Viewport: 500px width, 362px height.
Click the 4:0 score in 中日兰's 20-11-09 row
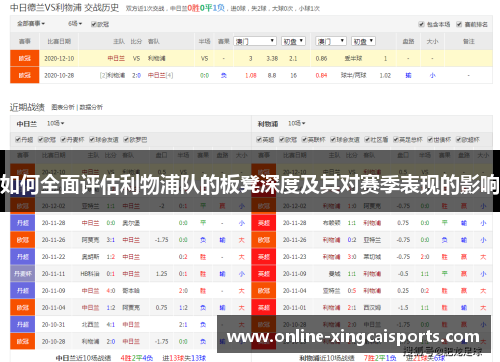coord(111,291)
